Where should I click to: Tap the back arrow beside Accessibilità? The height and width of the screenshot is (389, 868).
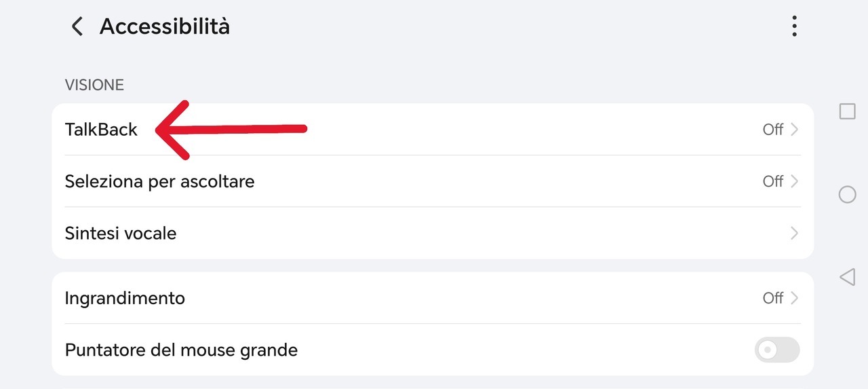point(77,27)
